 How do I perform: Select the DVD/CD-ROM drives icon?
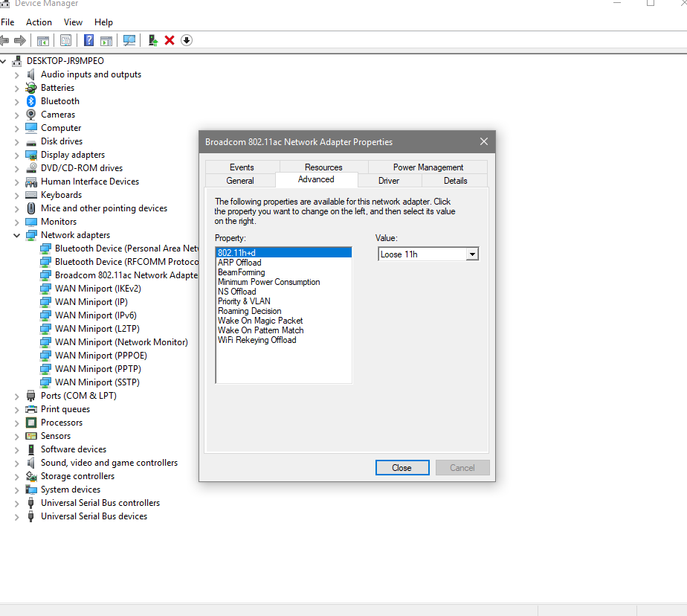pyautogui.click(x=31, y=168)
